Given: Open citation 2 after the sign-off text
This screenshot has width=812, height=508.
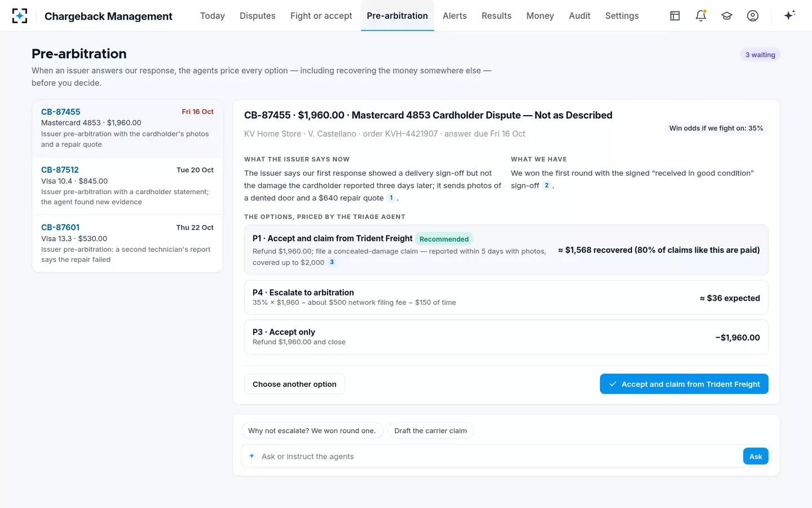Looking at the screenshot, I should click(546, 185).
